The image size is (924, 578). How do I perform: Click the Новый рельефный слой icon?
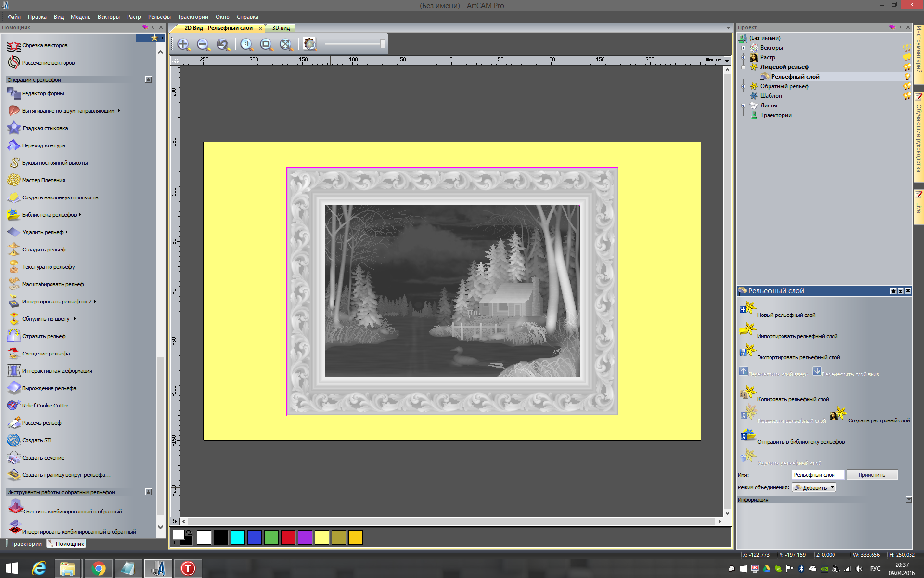pyautogui.click(x=747, y=308)
